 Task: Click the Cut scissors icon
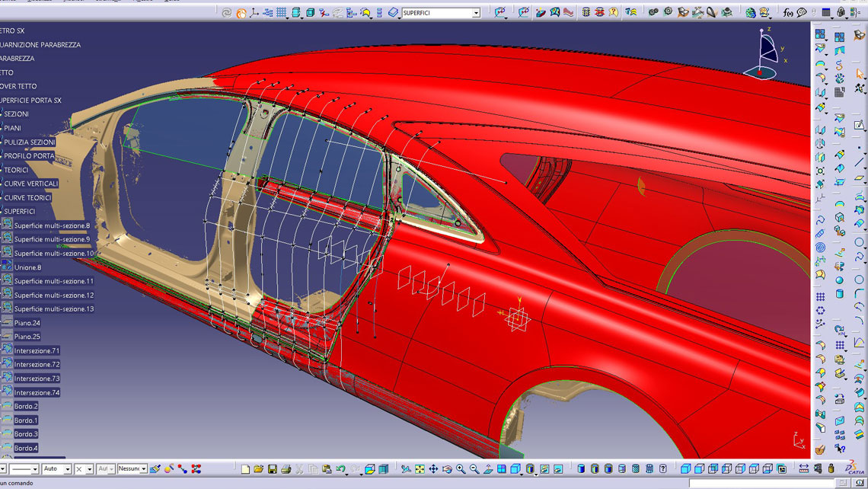point(299,469)
